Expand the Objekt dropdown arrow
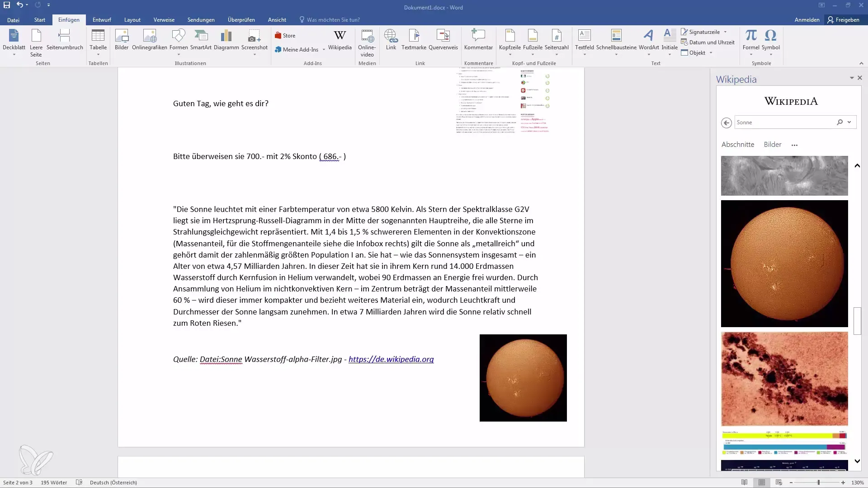Viewport: 868px width, 488px height. 711,53
